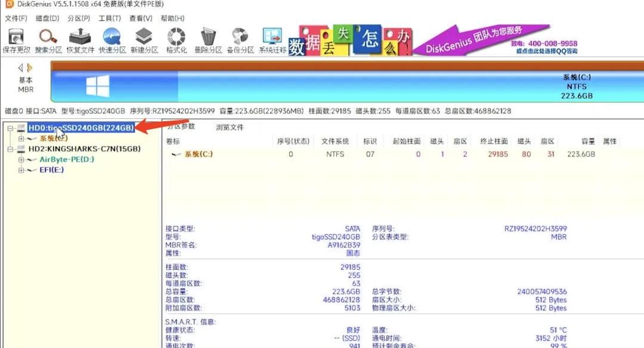Expand the AirByte-PE(D:) tree node
Screen dimensions: 644x348
pyautogui.click(x=21, y=159)
